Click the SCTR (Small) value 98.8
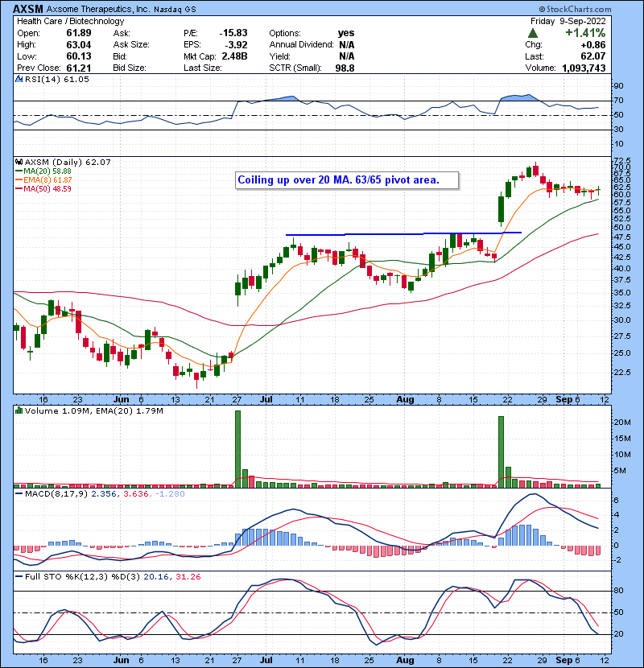 (x=345, y=68)
